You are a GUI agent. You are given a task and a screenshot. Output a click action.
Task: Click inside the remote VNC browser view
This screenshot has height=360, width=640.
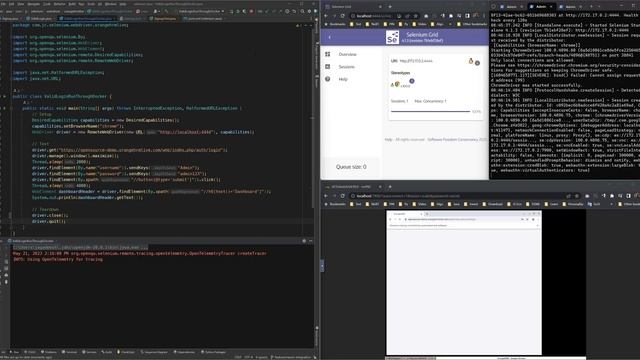(x=464, y=282)
